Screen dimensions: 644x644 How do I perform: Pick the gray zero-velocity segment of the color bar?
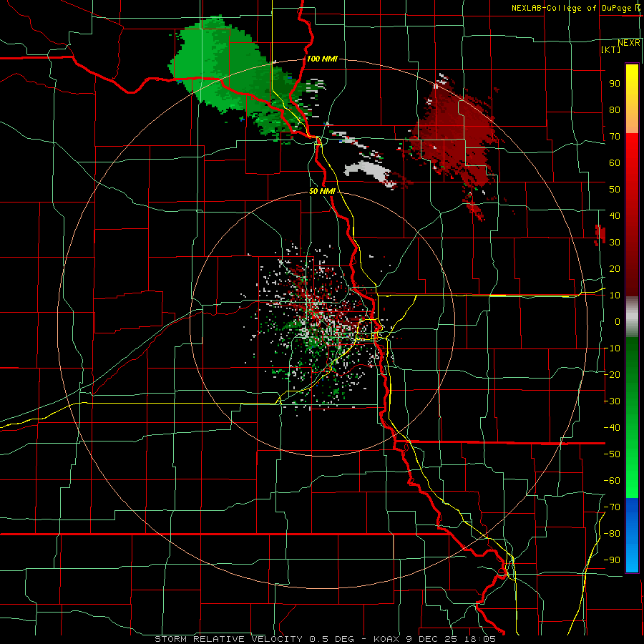click(x=632, y=318)
